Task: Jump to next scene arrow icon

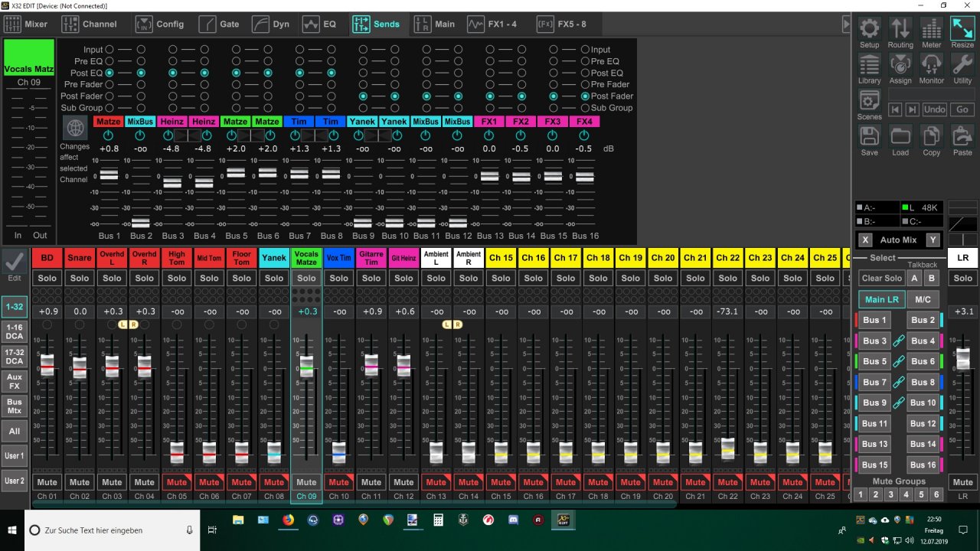Action: point(912,109)
